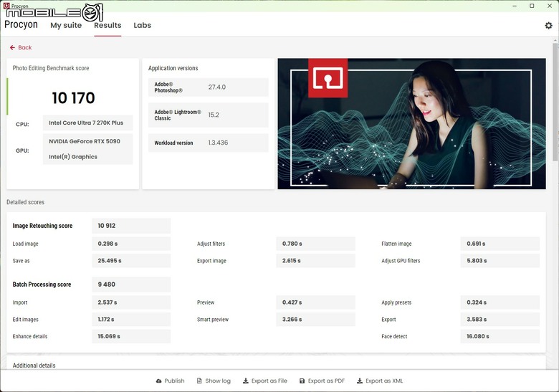Viewport: 559px width, 392px height.
Task: Click Adjust filters value 0.780 s
Action: pyautogui.click(x=315, y=244)
